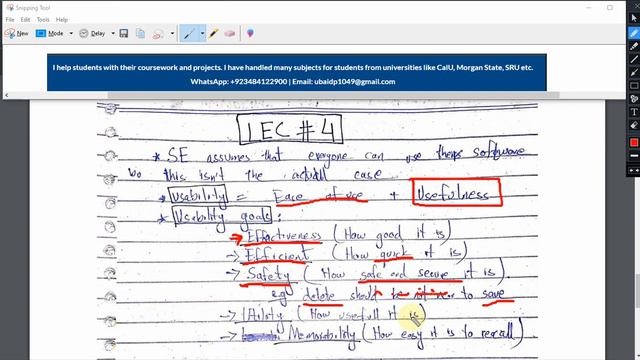This screenshot has width=640, height=360.
Task: Click the vertical scrollbar of the document
Action: click(x=637, y=291)
